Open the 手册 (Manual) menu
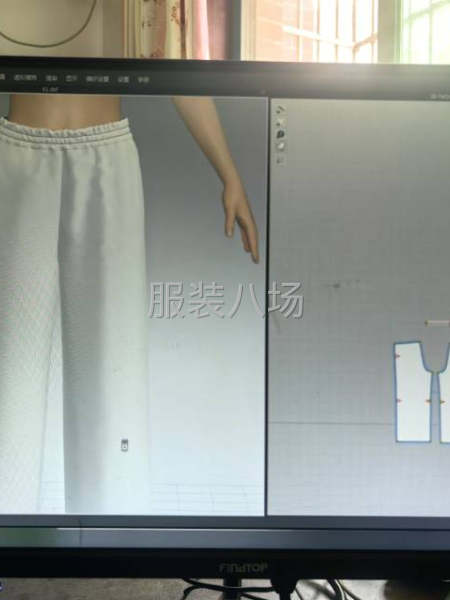The width and height of the screenshot is (450, 600). coord(143,80)
